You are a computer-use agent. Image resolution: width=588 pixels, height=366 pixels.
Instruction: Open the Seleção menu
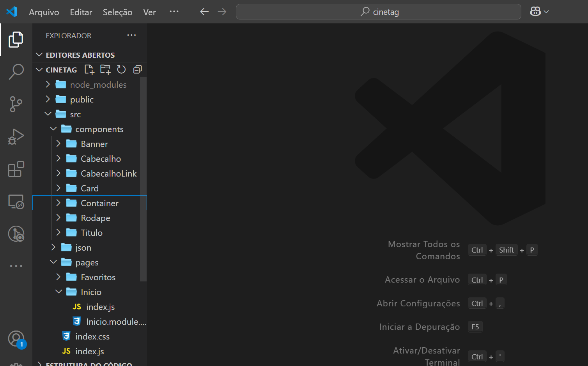[118, 12]
